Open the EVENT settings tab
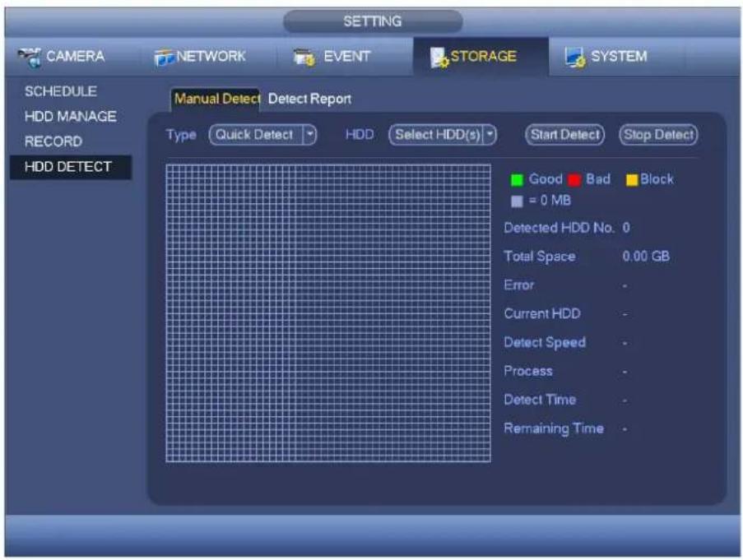Viewport: 743px width, 560px height. (x=345, y=57)
